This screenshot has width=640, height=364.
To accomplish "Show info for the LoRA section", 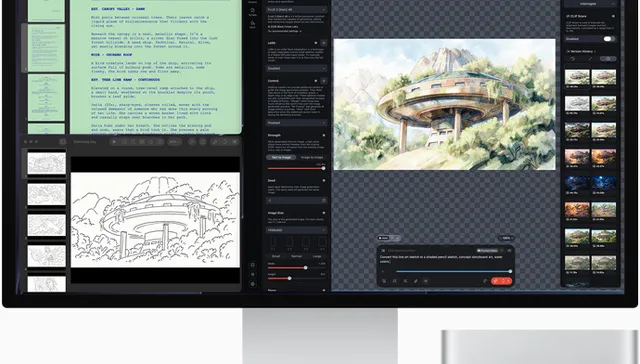I will [316, 42].
